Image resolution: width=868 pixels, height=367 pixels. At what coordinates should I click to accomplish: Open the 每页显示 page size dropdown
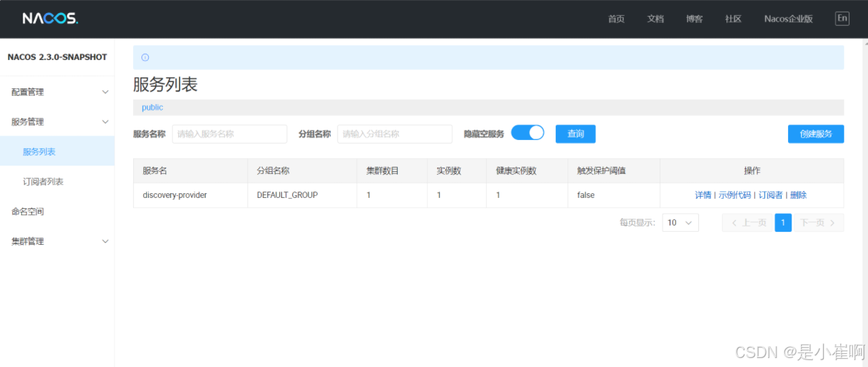(680, 223)
